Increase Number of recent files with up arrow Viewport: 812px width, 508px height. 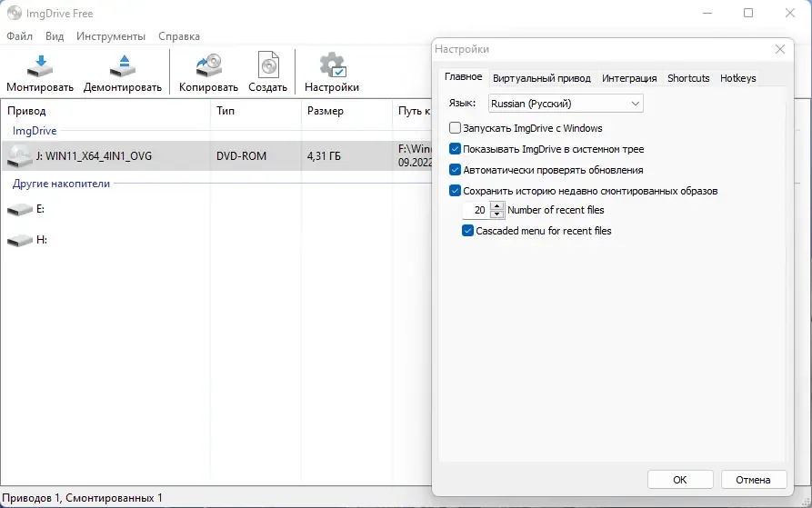(x=496, y=206)
